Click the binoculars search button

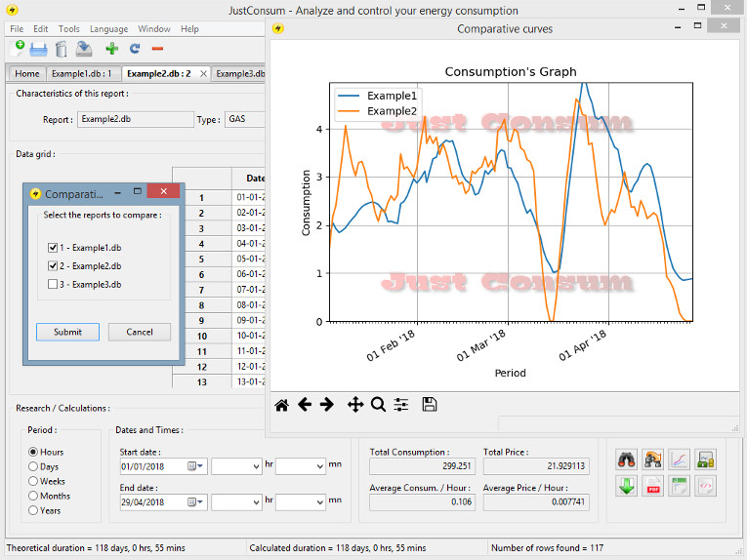(x=627, y=460)
